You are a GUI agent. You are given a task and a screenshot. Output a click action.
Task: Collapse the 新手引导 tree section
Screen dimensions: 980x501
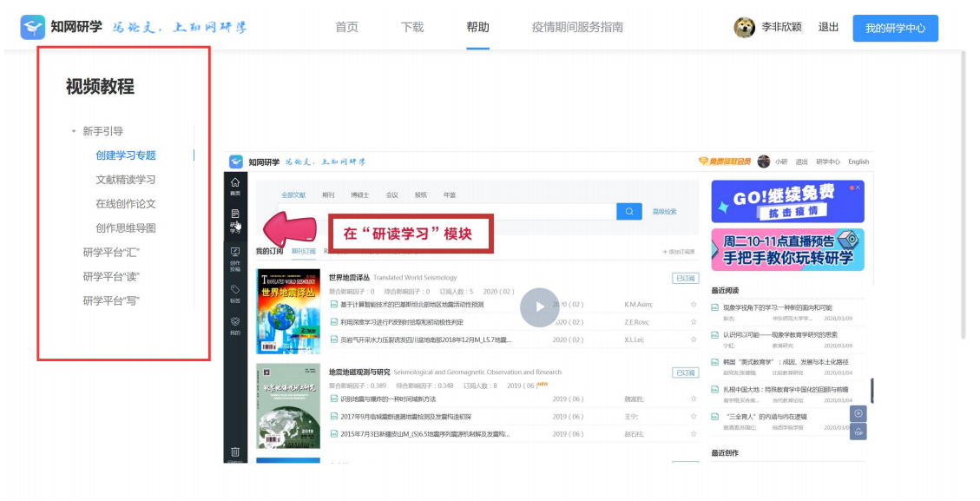(74, 132)
